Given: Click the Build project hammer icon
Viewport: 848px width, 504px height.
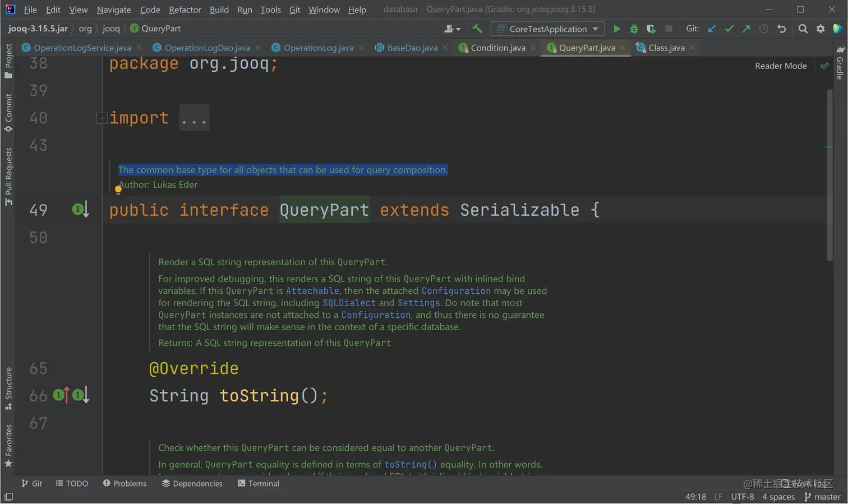Looking at the screenshot, I should (x=477, y=29).
